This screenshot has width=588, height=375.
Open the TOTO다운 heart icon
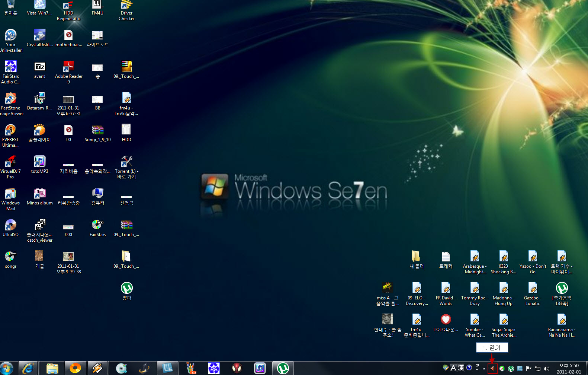(x=446, y=323)
